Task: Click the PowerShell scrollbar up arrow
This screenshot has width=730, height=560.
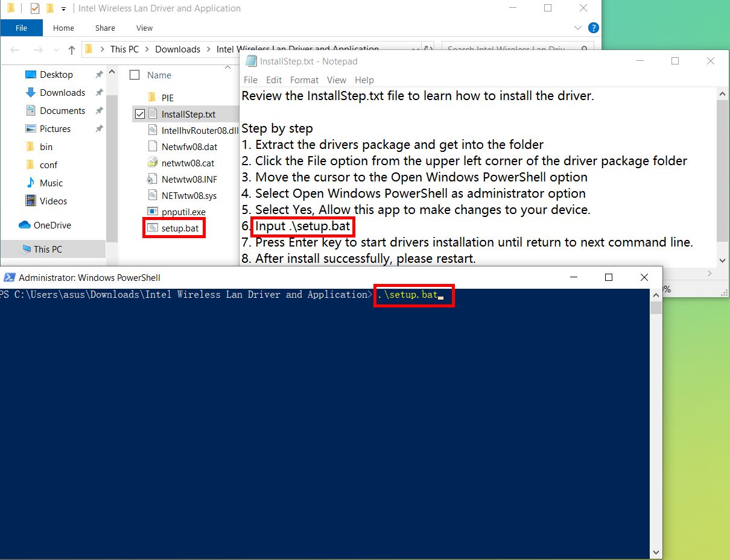Action: [x=656, y=295]
